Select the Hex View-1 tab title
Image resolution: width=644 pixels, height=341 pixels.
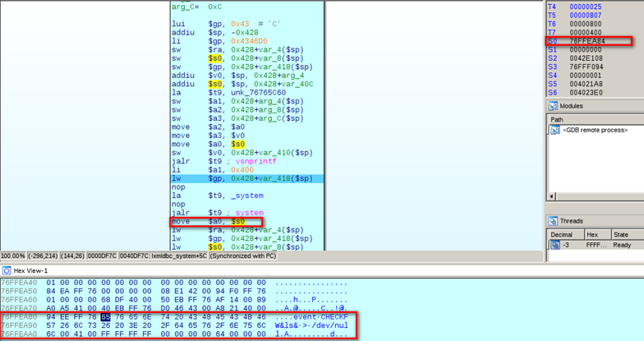(x=30, y=271)
